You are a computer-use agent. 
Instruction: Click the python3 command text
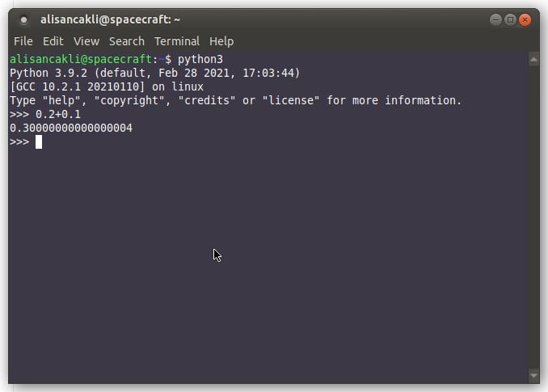tap(200, 59)
